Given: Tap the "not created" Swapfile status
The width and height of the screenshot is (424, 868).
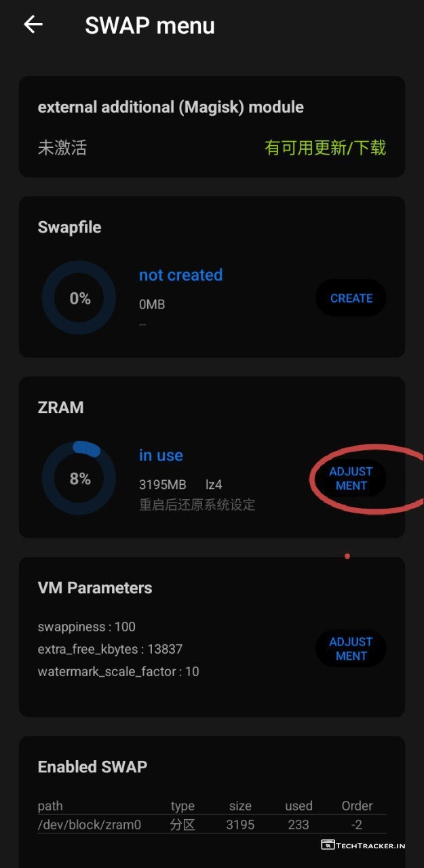Looking at the screenshot, I should [180, 275].
